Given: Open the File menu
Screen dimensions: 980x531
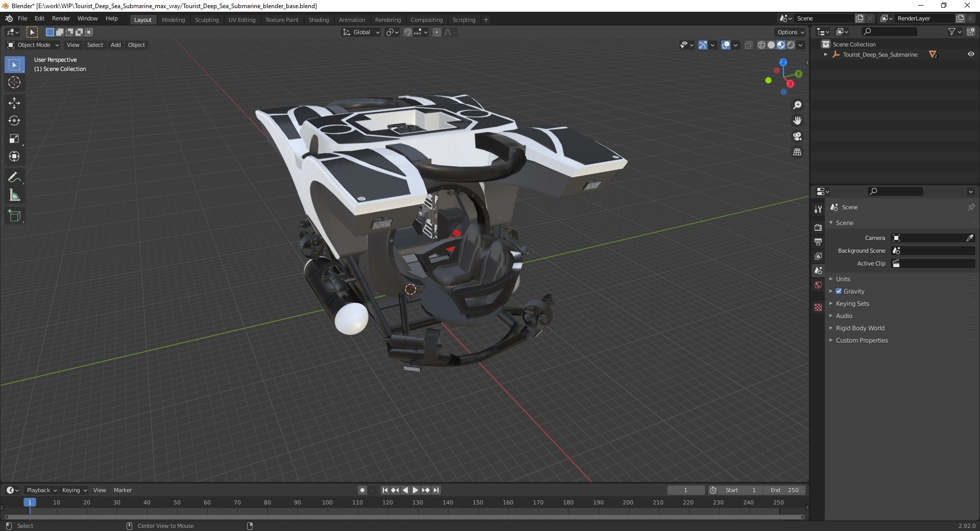Looking at the screenshot, I should coord(22,18).
